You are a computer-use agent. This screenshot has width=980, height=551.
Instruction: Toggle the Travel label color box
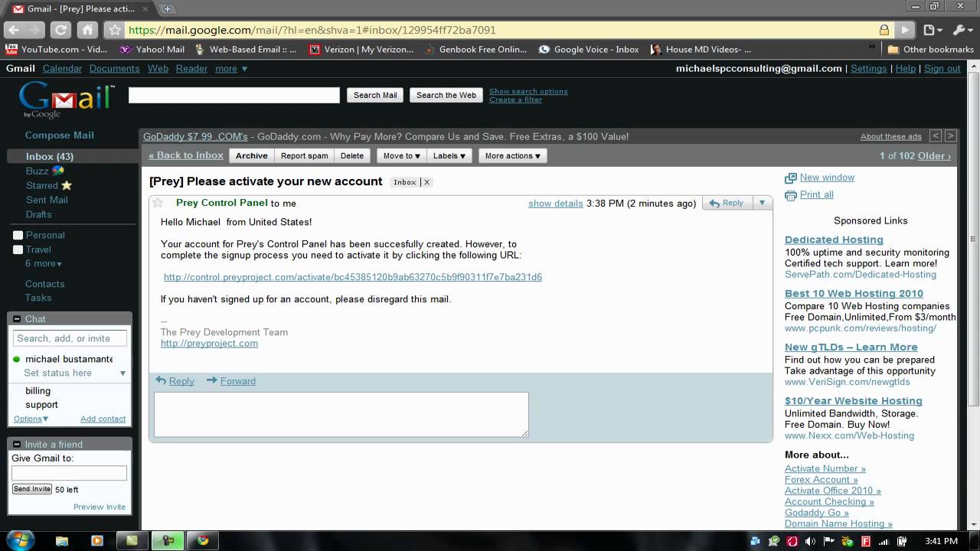(x=18, y=249)
